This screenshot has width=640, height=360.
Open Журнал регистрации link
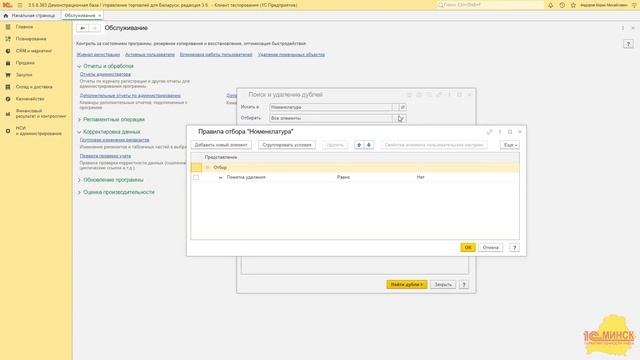(98, 55)
